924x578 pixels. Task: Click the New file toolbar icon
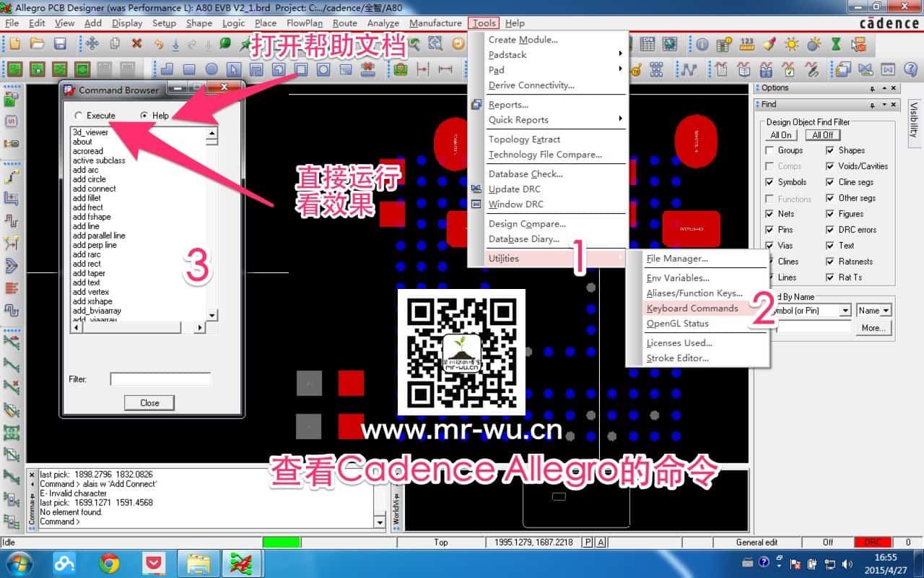(14, 44)
